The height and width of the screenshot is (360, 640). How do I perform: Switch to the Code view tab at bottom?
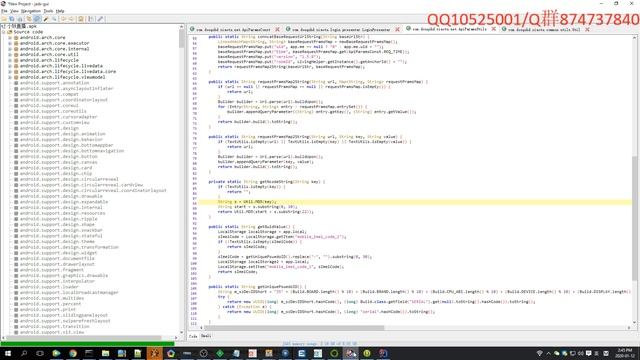(x=193, y=336)
